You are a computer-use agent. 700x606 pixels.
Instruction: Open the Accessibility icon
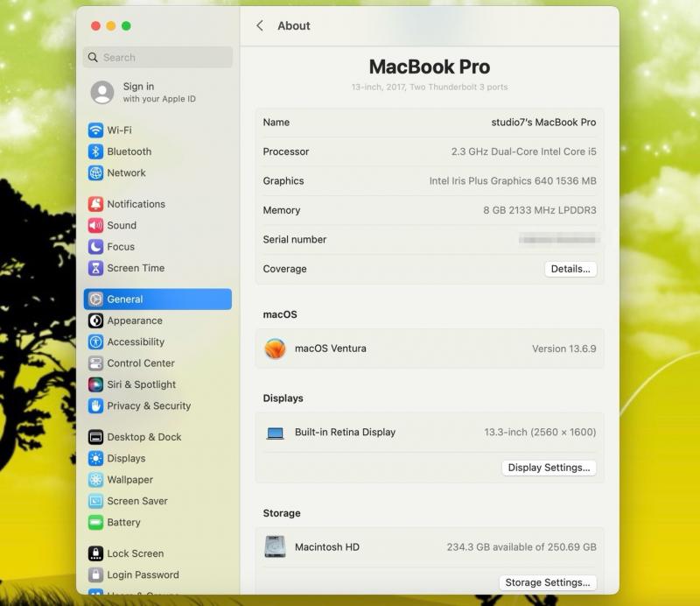pos(95,342)
